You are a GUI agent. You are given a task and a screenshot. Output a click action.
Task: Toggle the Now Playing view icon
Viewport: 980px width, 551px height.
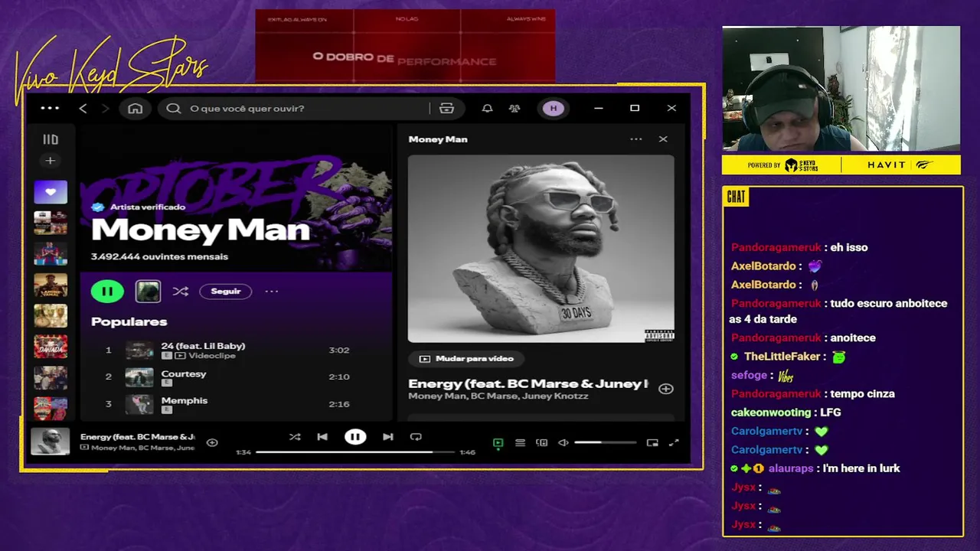(498, 442)
